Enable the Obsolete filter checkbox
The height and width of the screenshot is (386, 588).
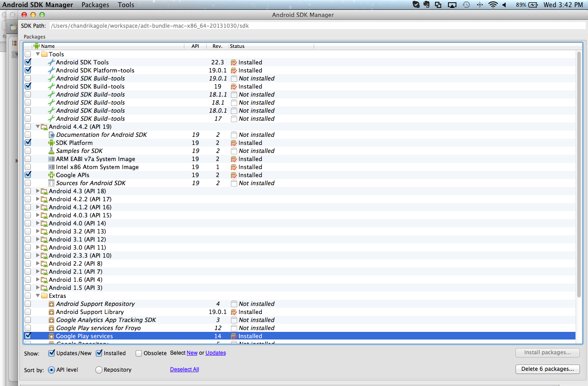(x=139, y=353)
